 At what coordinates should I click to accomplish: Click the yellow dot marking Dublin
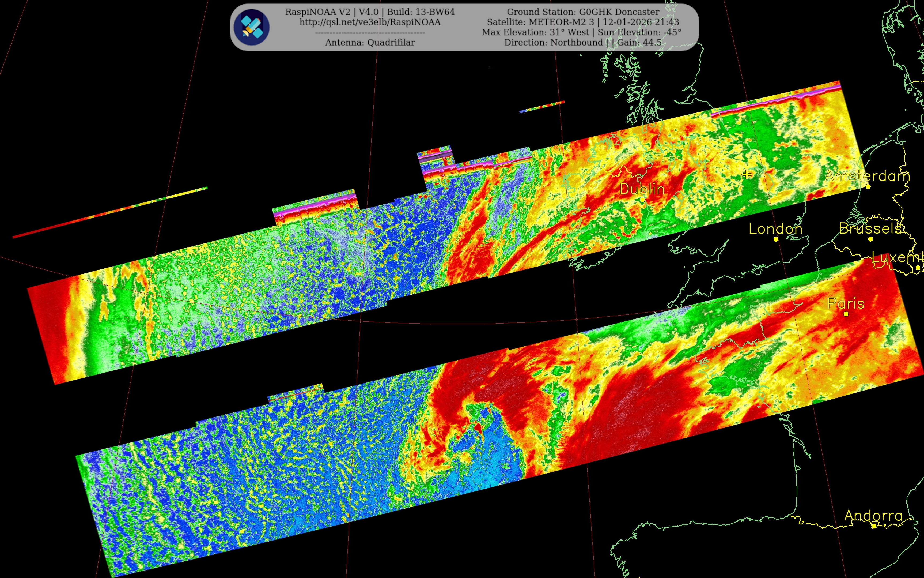(x=642, y=200)
